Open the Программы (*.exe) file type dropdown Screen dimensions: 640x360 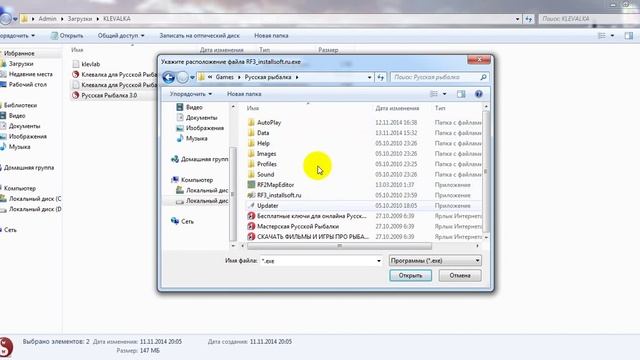pyautogui.click(x=435, y=260)
